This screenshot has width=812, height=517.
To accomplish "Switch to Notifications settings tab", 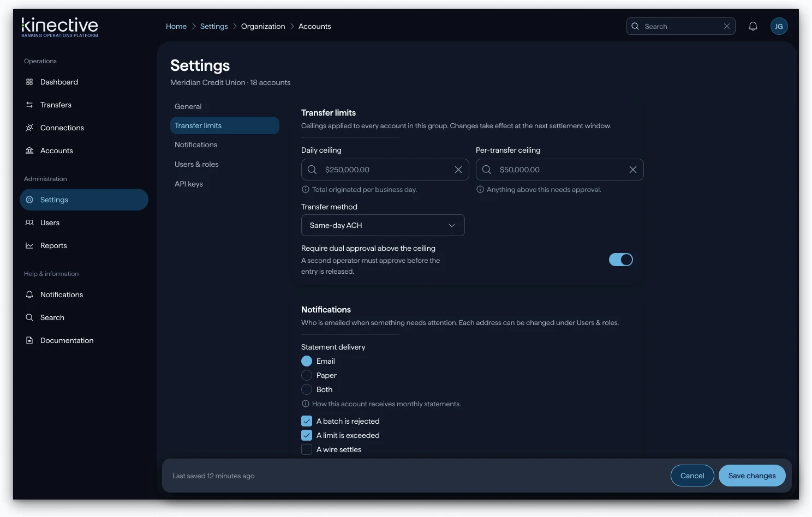I will point(225,145).
